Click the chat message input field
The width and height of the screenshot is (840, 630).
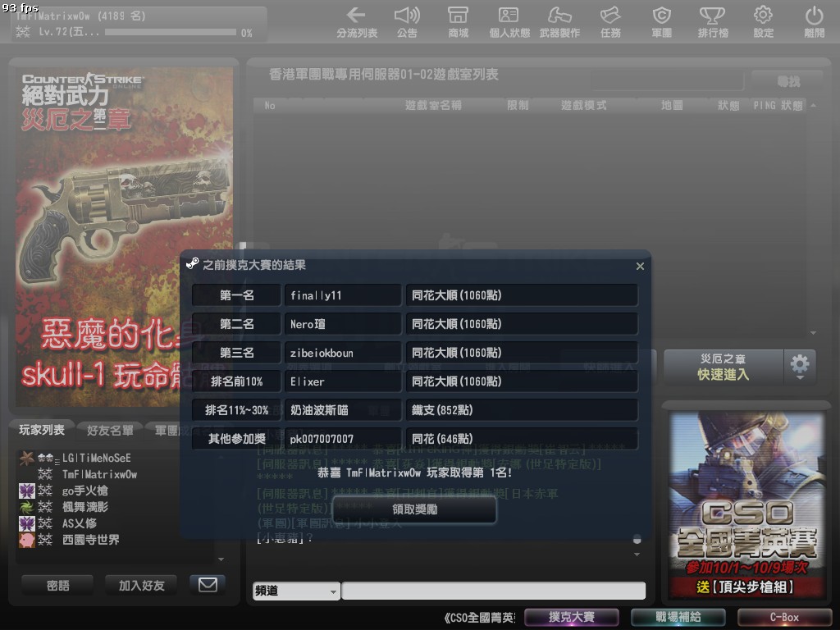tap(493, 591)
